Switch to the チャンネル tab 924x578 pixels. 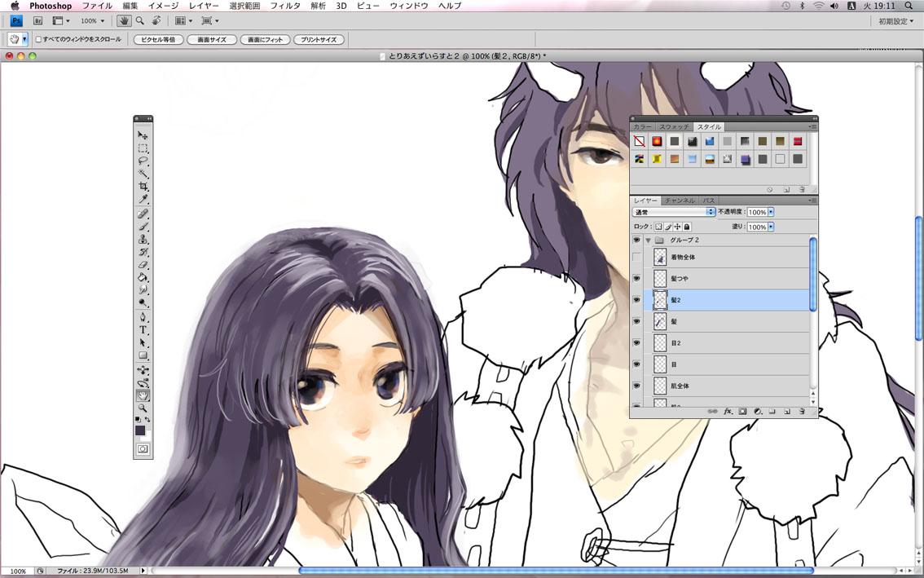click(x=680, y=201)
